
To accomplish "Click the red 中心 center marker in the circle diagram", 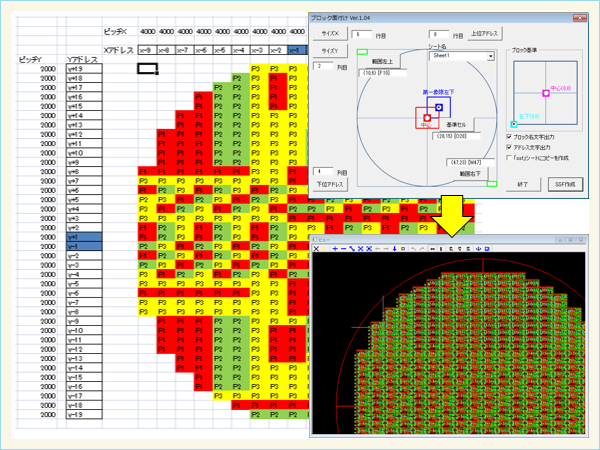I will (427, 118).
